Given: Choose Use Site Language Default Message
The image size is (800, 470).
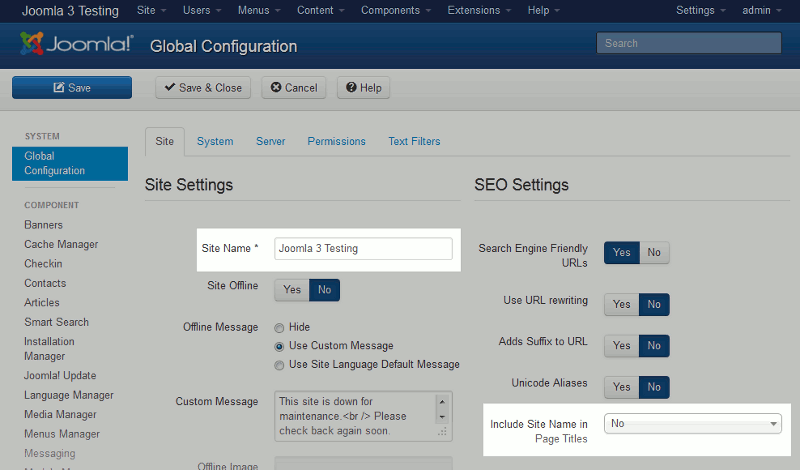Looking at the screenshot, I should pyautogui.click(x=280, y=365).
